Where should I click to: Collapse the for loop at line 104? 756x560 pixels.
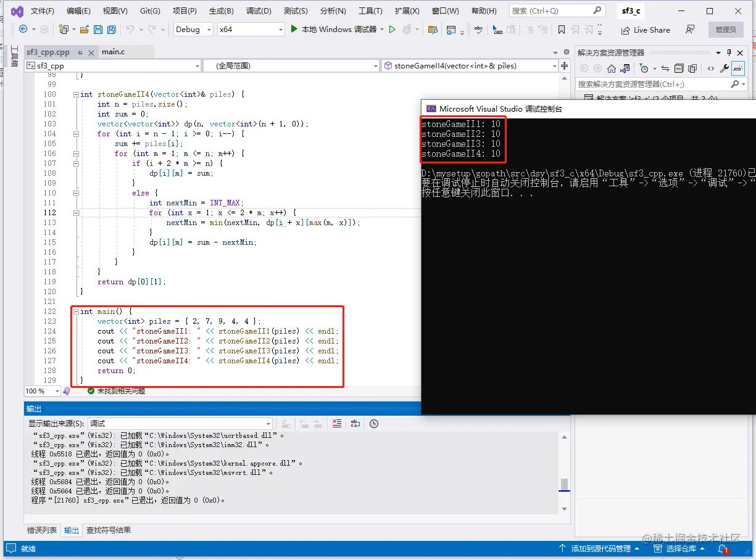tap(76, 134)
